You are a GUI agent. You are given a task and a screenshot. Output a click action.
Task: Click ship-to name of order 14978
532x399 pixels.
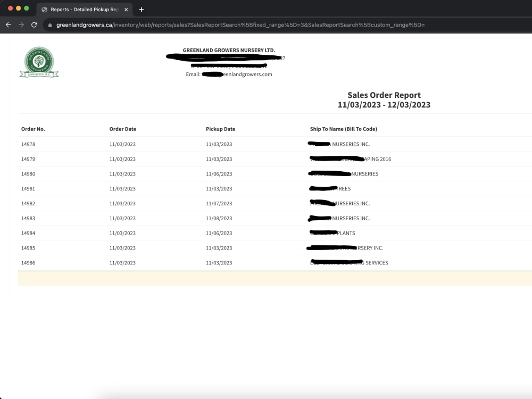339,144
